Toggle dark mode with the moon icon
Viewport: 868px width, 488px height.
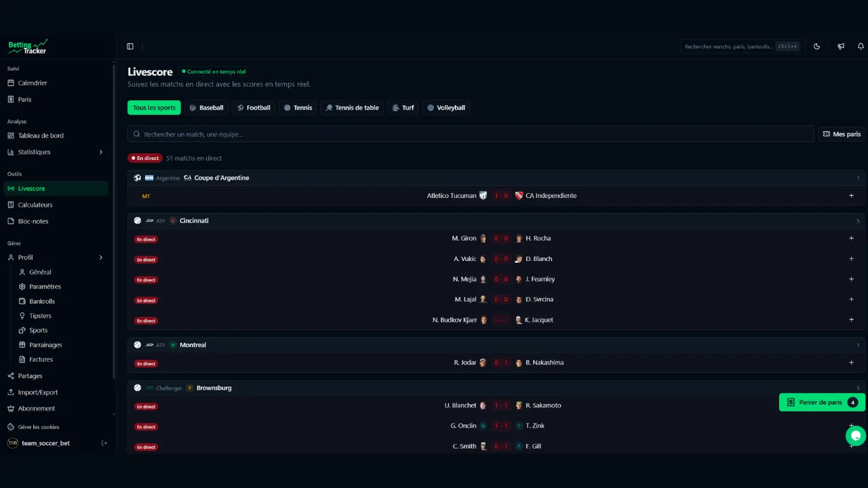point(816,46)
